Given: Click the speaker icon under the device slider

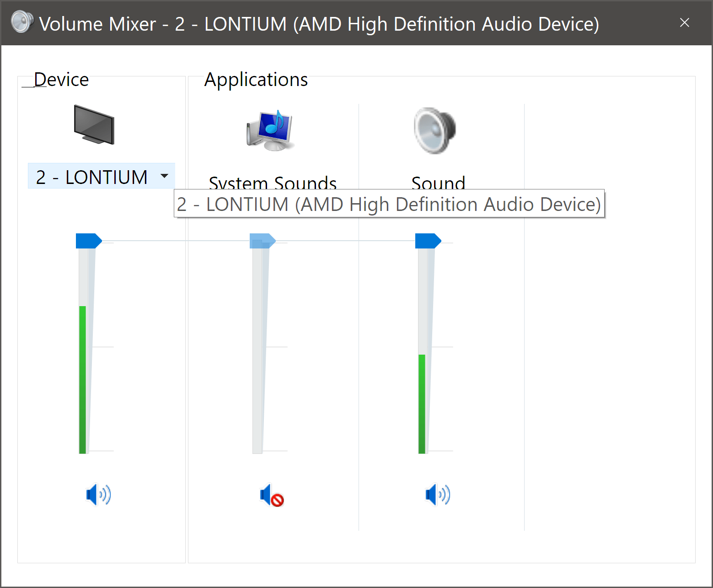Looking at the screenshot, I should 98,494.
